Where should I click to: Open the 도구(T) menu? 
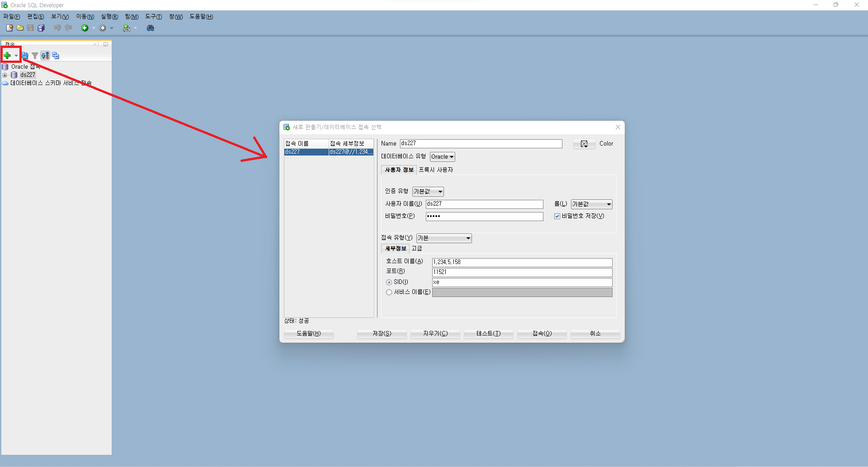(x=154, y=17)
